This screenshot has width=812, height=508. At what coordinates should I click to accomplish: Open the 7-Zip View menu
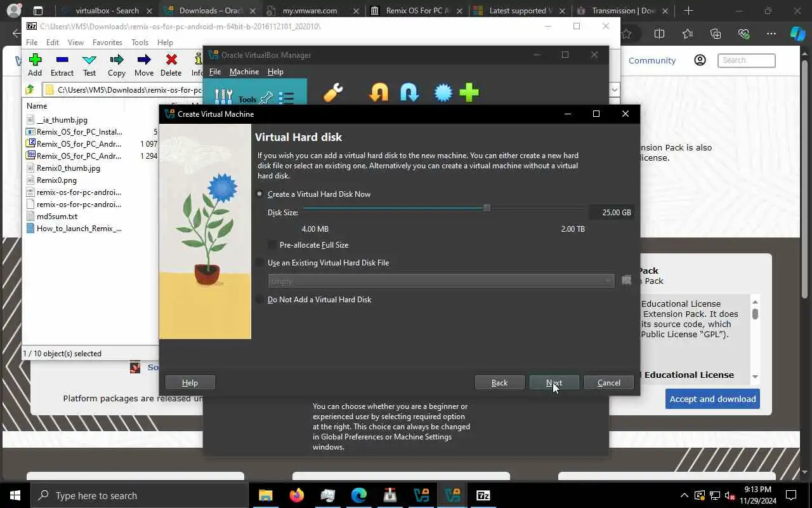coord(75,42)
